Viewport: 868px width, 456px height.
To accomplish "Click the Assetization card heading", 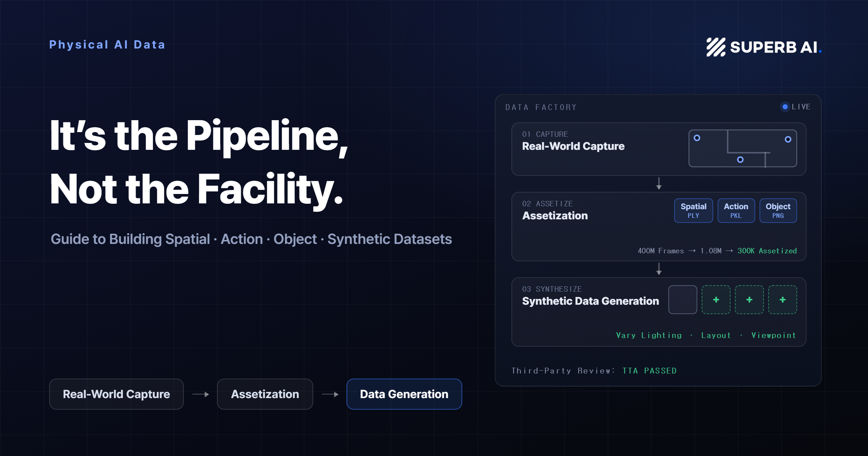I will point(555,216).
